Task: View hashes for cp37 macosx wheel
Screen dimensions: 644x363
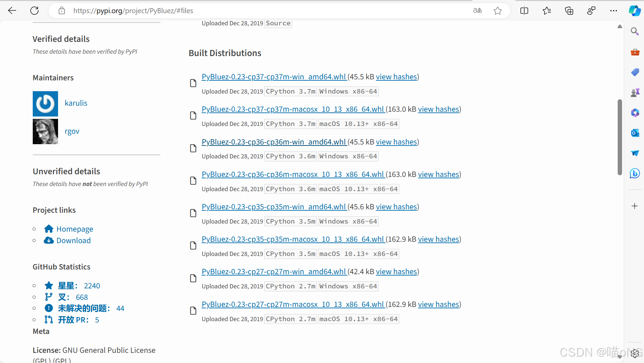Action: pos(439,109)
